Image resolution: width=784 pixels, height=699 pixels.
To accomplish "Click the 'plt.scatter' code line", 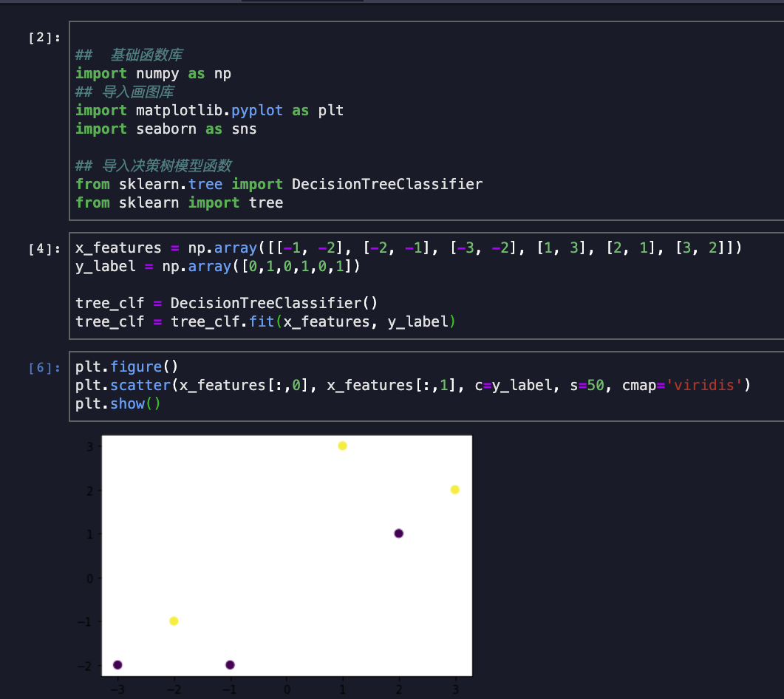I will tap(413, 385).
